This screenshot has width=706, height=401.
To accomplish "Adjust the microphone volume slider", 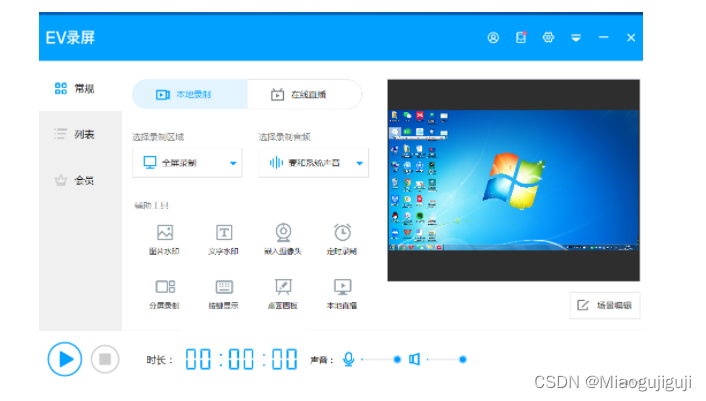I will [x=381, y=359].
